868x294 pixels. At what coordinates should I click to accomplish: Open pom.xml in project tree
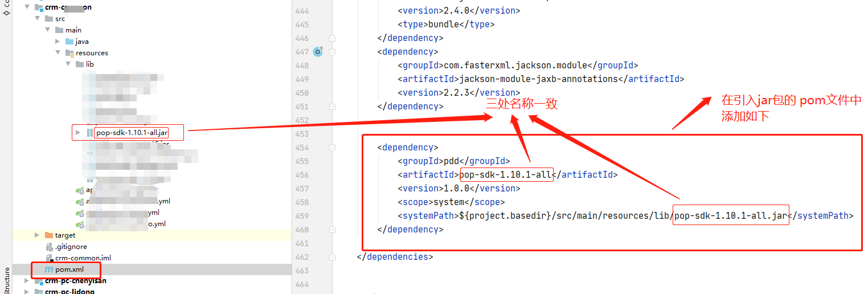tap(69, 269)
